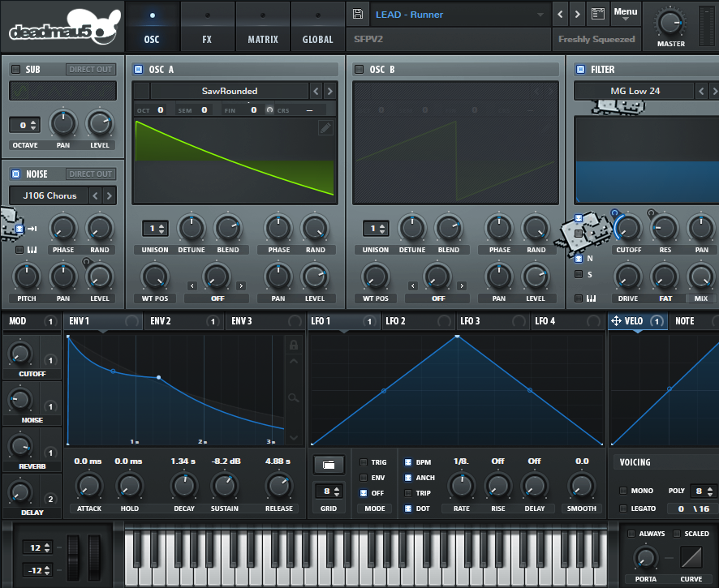Select the ENV 2 tab

(x=183, y=321)
